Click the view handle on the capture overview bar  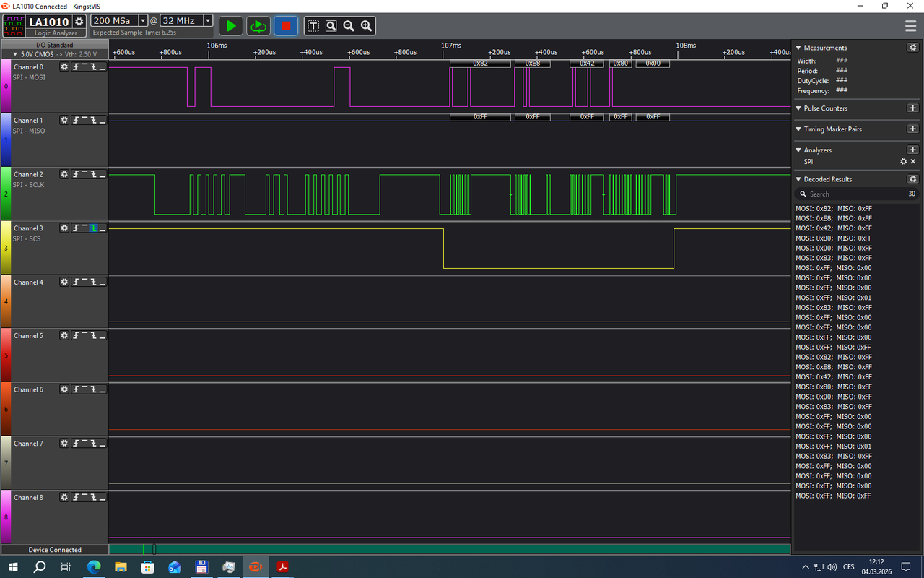pyautogui.click(x=154, y=550)
